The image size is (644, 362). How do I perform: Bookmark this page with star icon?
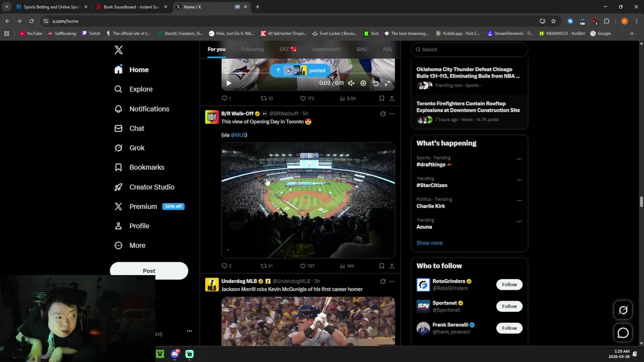click(553, 21)
